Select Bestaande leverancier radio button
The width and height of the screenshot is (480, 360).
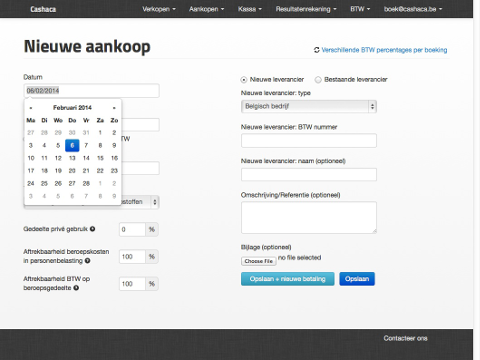click(318, 80)
